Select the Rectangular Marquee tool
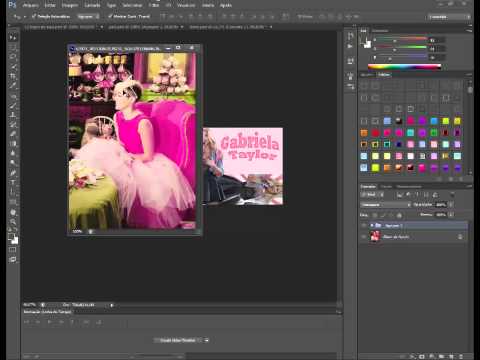Screen dimensions: 480x360 point(13,47)
